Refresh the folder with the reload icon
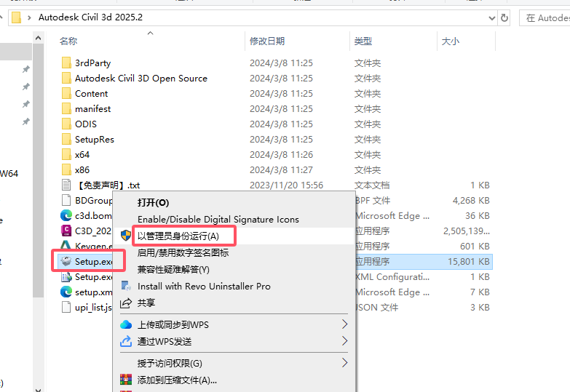The height and width of the screenshot is (392, 570). [504, 17]
